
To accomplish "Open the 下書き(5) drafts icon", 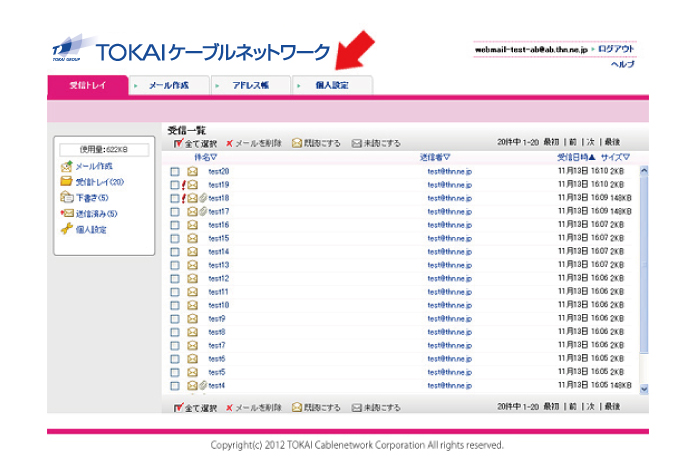I will (67, 197).
